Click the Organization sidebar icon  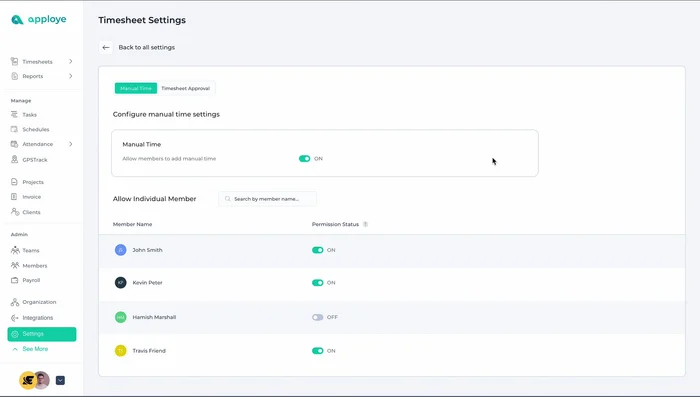[x=14, y=302]
